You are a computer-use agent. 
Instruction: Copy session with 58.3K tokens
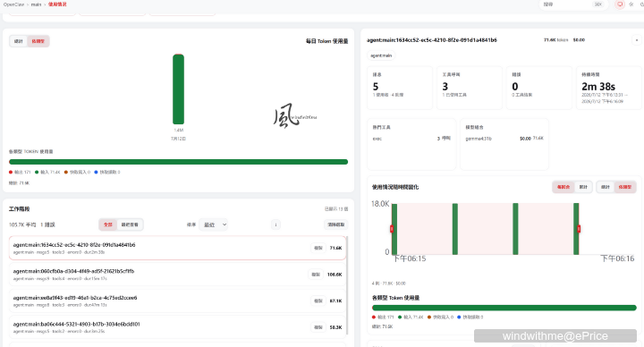[318, 327]
